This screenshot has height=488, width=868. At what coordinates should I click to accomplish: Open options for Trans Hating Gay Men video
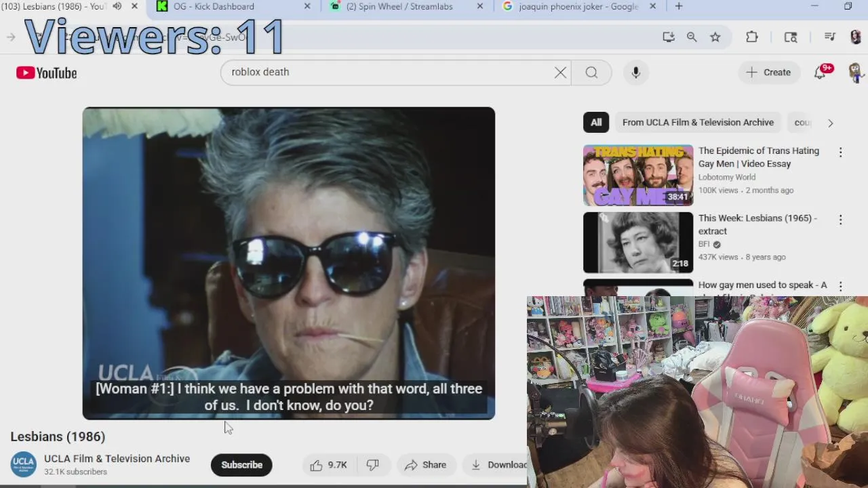(840, 152)
